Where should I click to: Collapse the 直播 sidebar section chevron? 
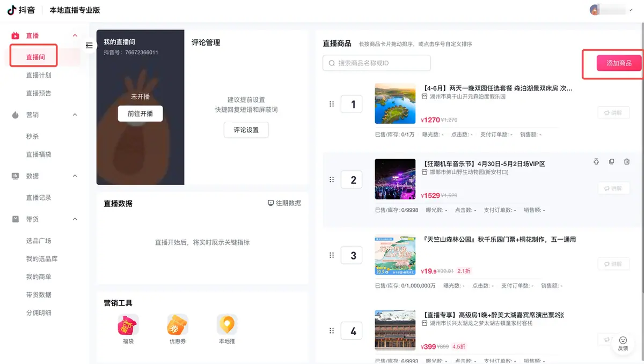tap(75, 35)
